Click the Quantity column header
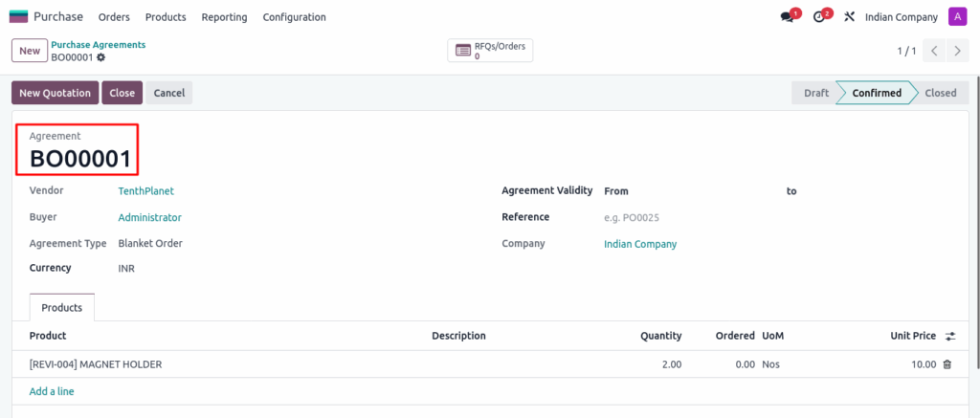 click(660, 336)
